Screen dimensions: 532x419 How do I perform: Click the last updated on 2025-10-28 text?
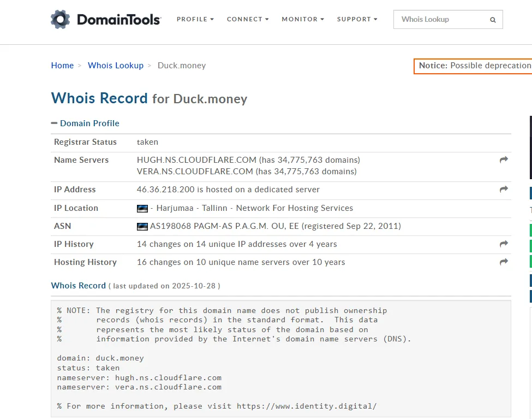[x=164, y=286]
